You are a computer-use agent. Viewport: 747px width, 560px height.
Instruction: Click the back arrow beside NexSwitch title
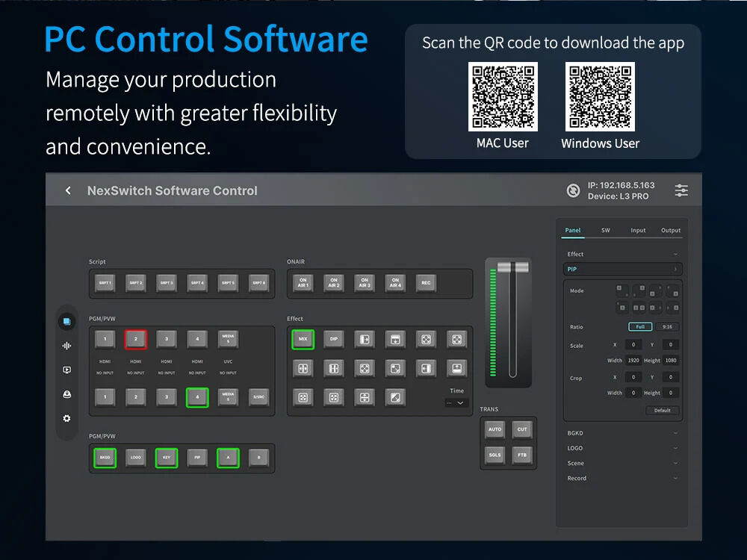pos(68,190)
